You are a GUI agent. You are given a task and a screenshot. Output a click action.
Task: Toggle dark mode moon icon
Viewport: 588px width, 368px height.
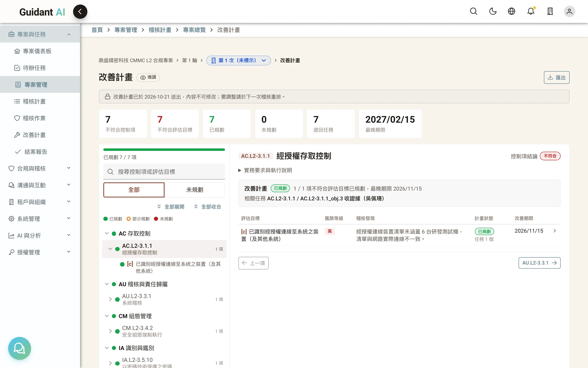click(x=492, y=11)
